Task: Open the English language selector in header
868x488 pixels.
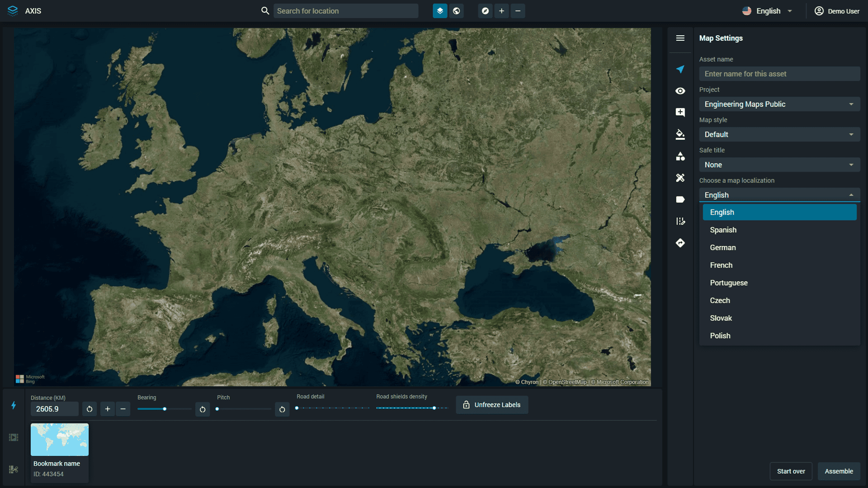Action: click(768, 11)
